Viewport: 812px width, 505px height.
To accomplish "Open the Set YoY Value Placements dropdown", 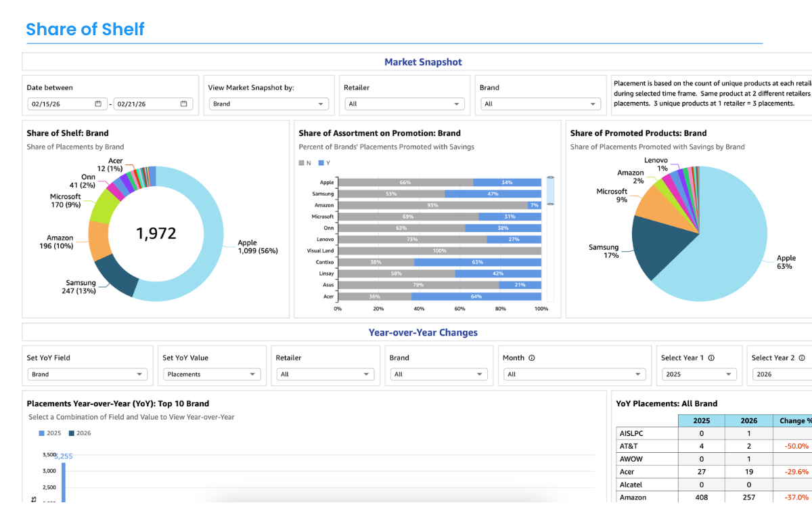I will tap(212, 374).
